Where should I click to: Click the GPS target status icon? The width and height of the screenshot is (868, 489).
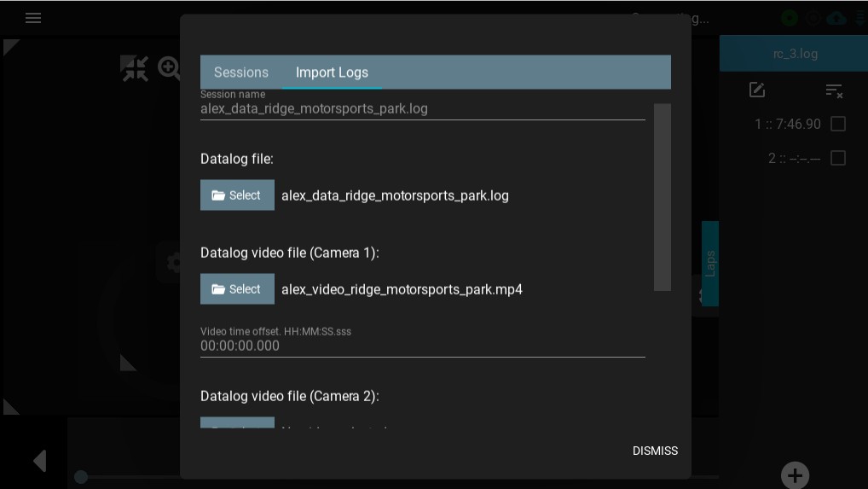(x=813, y=18)
